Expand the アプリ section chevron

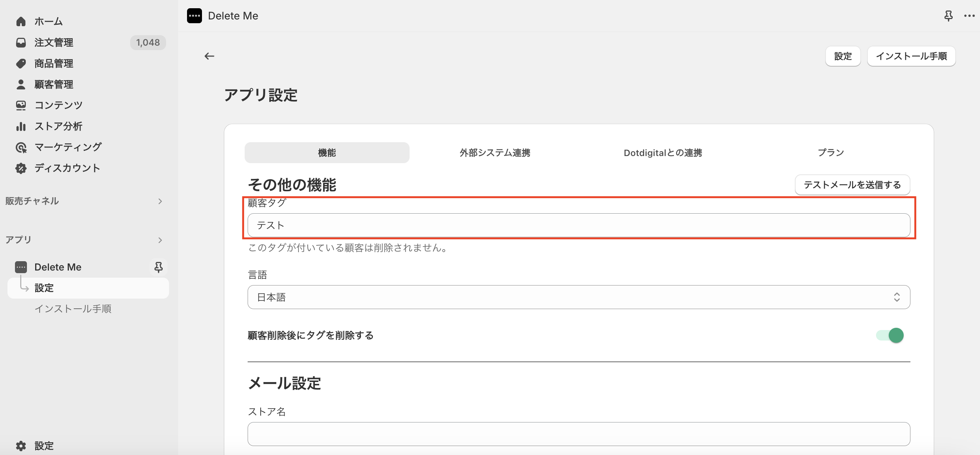[x=160, y=240]
